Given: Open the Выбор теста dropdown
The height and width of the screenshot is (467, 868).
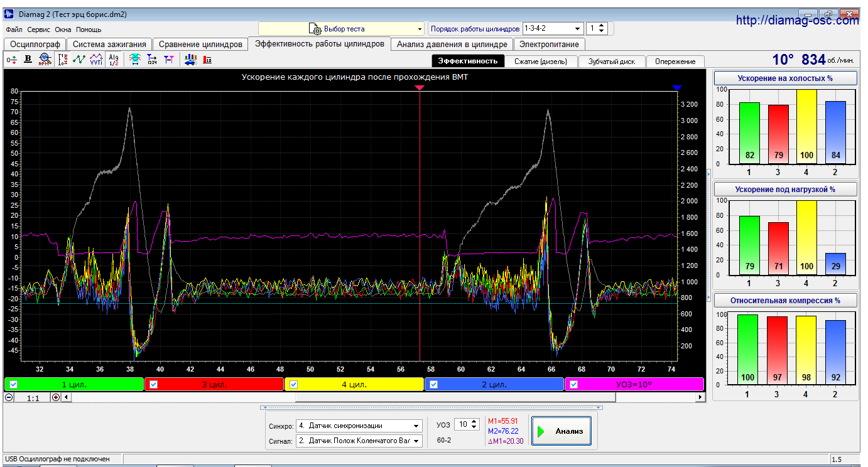Looking at the screenshot, I should [x=342, y=29].
